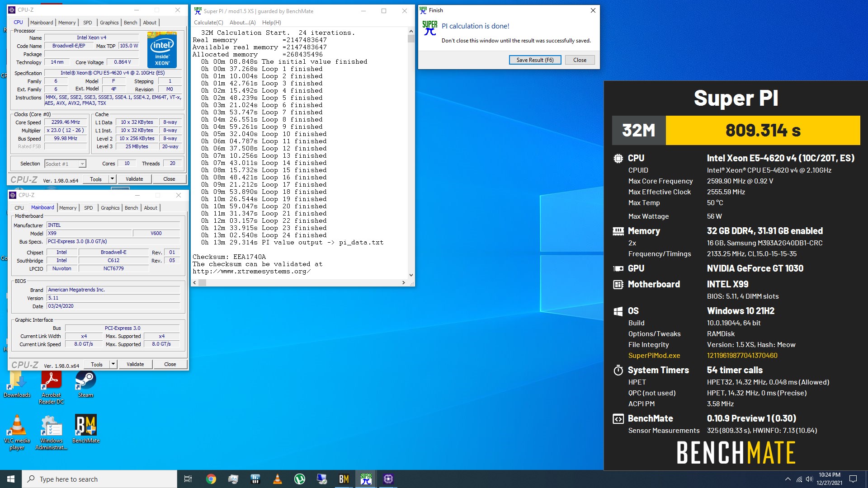Click Save Result (F6) button
The image size is (868, 488).
coord(535,60)
